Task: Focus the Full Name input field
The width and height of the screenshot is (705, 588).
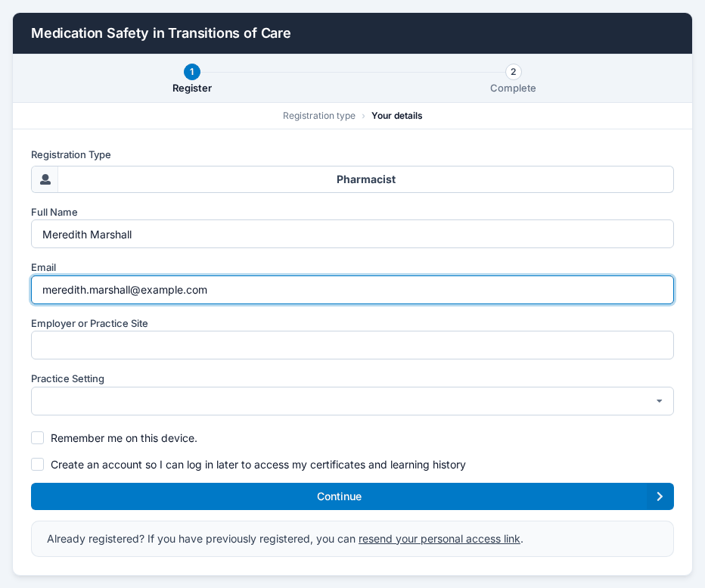Action: click(x=352, y=234)
